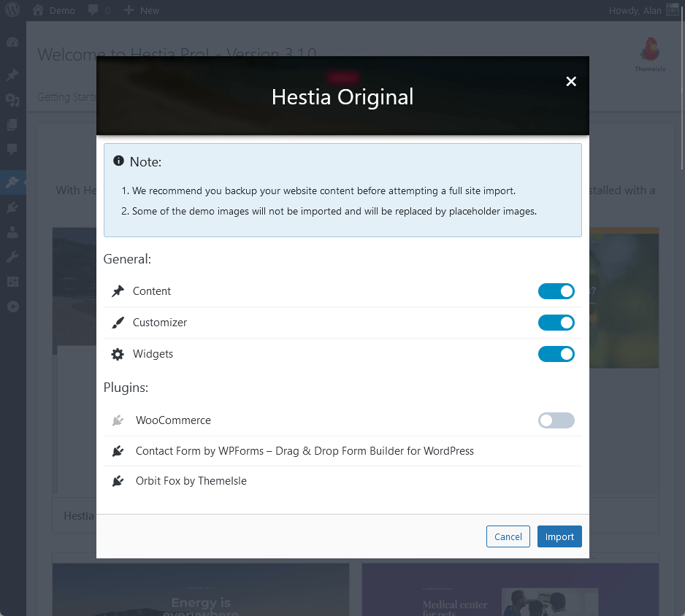
Task: Click the gear icon beside Widgets
Action: pyautogui.click(x=118, y=354)
